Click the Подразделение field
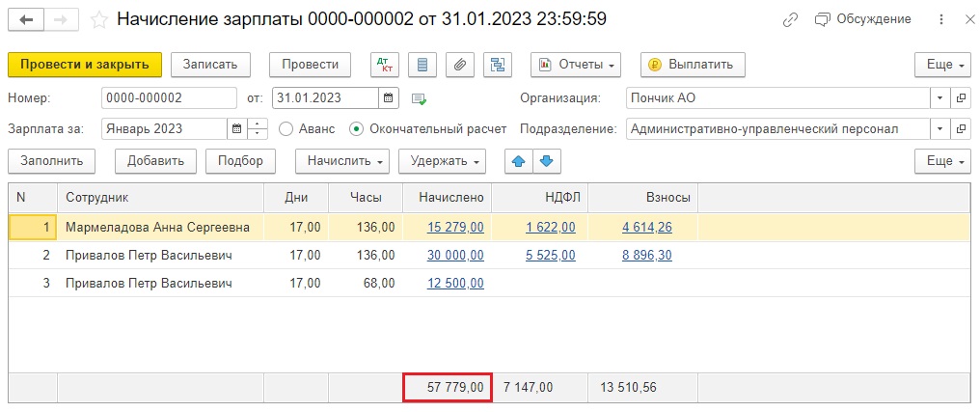Viewport: 980px width, 412px height. coord(778,129)
